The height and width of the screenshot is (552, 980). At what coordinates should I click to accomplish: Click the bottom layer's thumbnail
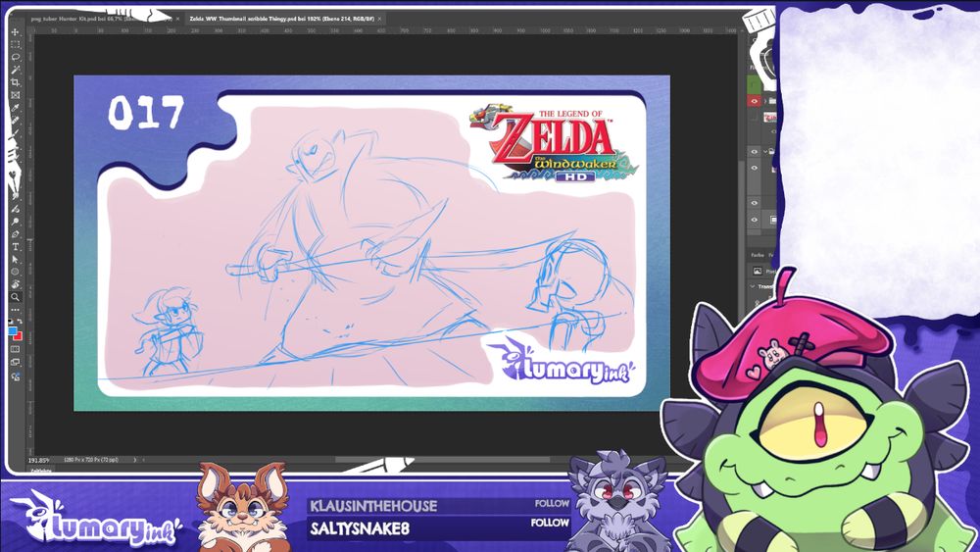774,220
